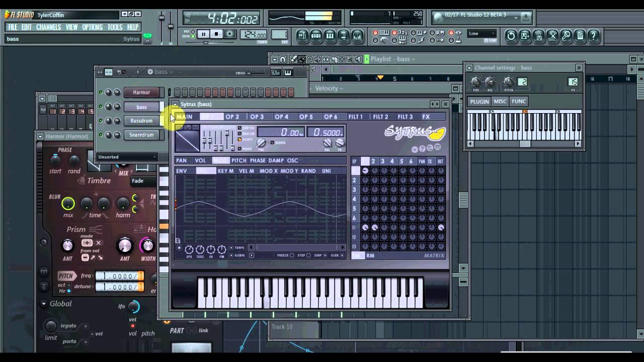Toggle the B.LIMIT checkbox in Sytrus
The width and height of the screenshot is (644, 362).
[240, 139]
